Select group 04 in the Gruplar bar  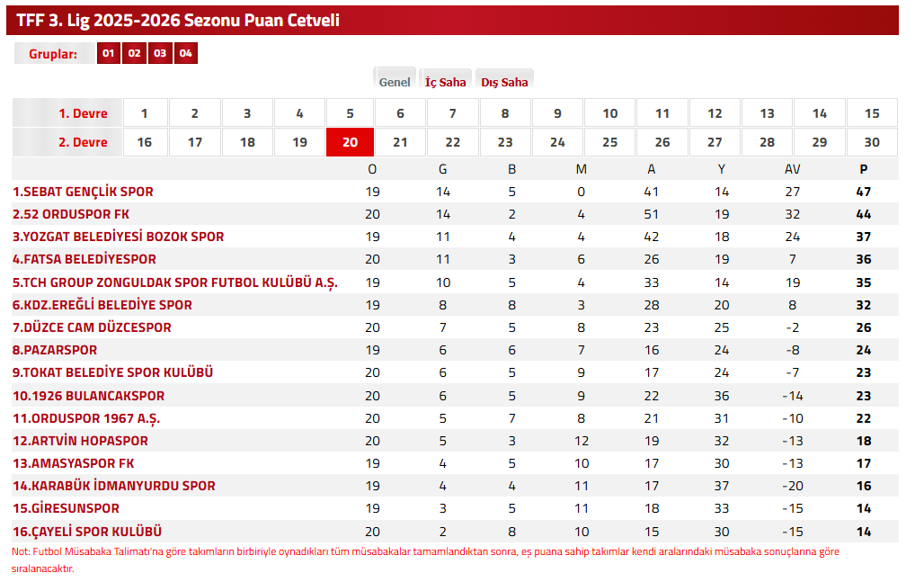pyautogui.click(x=184, y=52)
